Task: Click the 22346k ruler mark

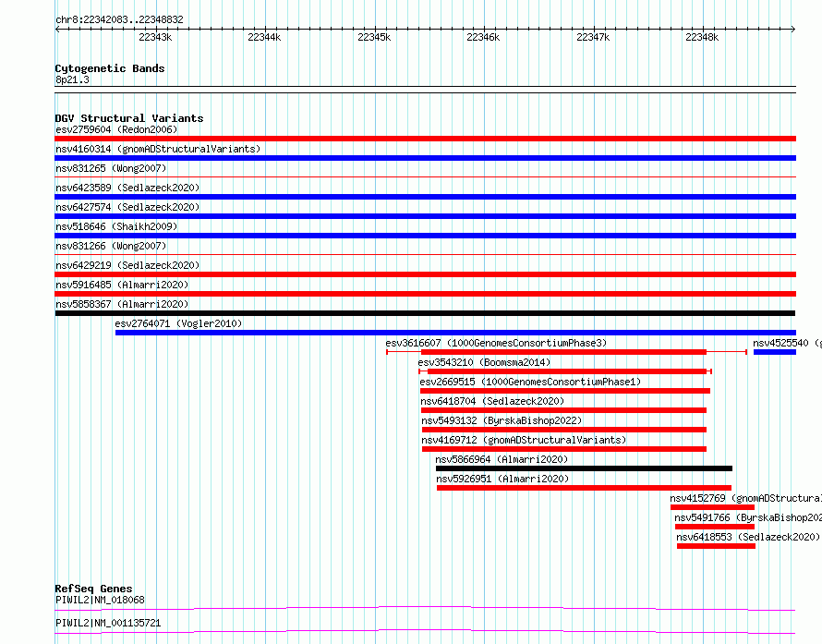Action: coord(483,37)
